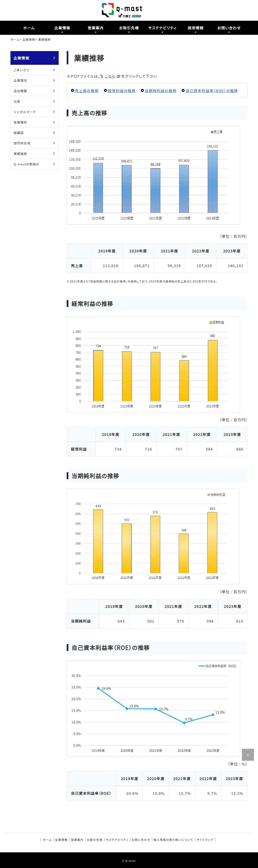Open footer お取引先様 link
The height and width of the screenshot is (868, 258).
coord(94,840)
